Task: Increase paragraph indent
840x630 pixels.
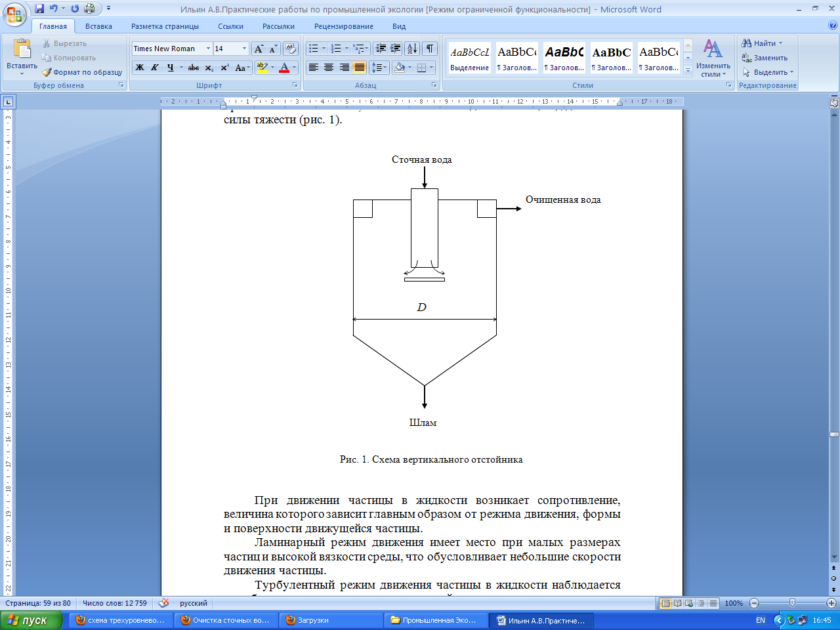Action: pos(396,49)
